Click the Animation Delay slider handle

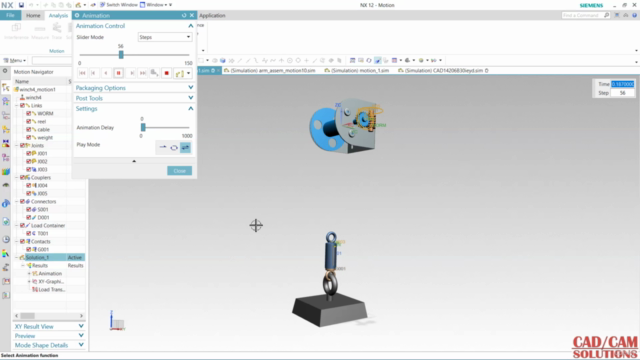click(x=143, y=127)
